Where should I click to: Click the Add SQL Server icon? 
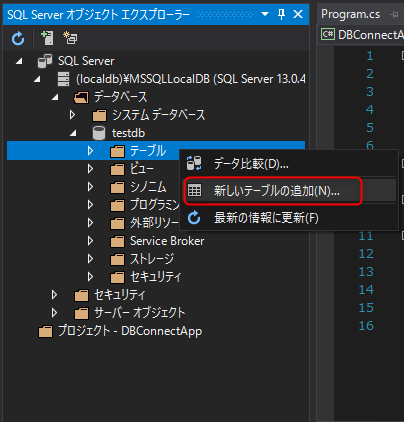[47, 38]
